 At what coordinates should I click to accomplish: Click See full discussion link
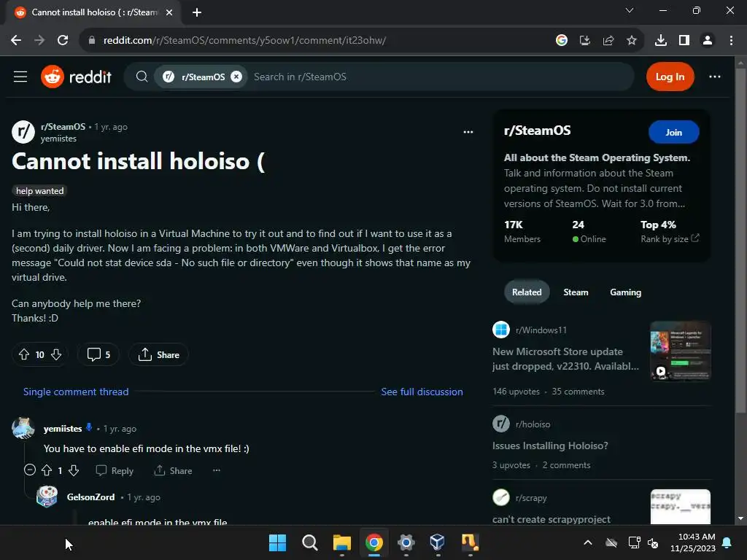(422, 392)
